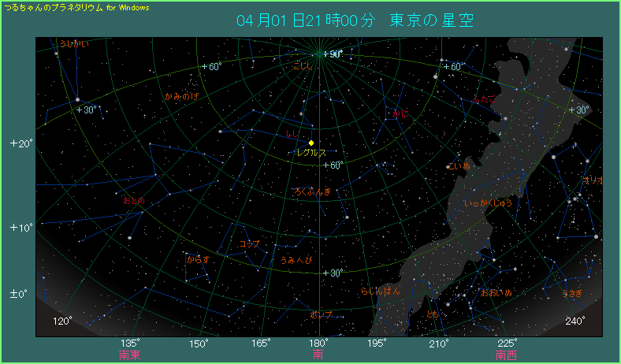Click the おおいぬ constellation label
Screen dimensions: 621x364
pyautogui.click(x=496, y=292)
